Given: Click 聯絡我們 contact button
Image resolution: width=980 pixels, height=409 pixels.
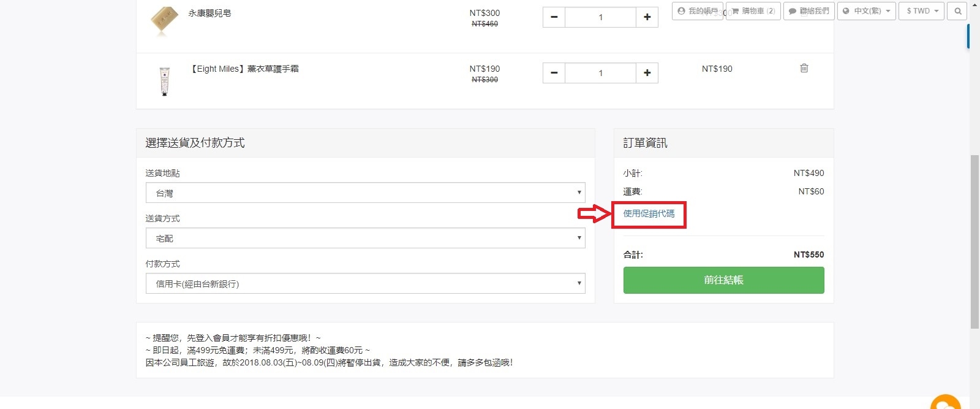Looking at the screenshot, I should point(809,11).
